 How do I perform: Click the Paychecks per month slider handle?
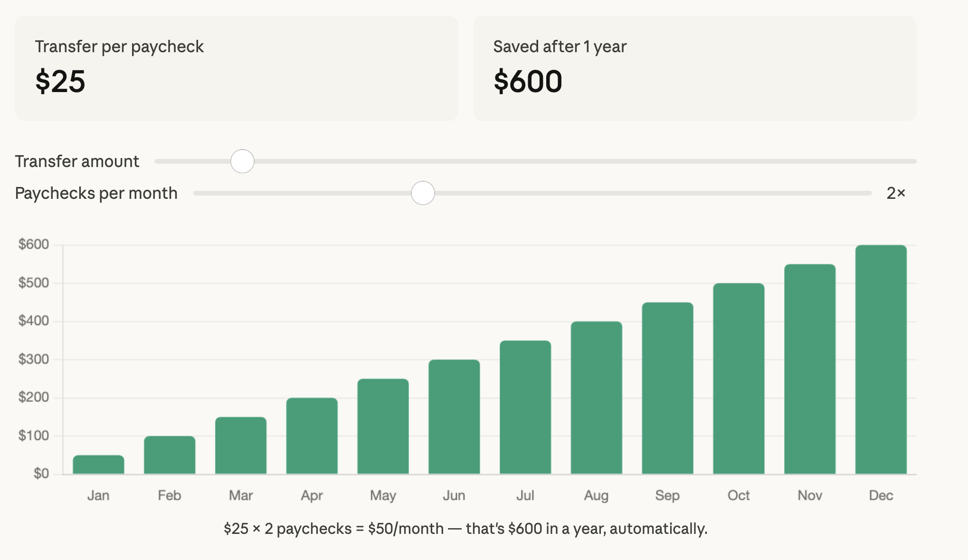point(422,194)
